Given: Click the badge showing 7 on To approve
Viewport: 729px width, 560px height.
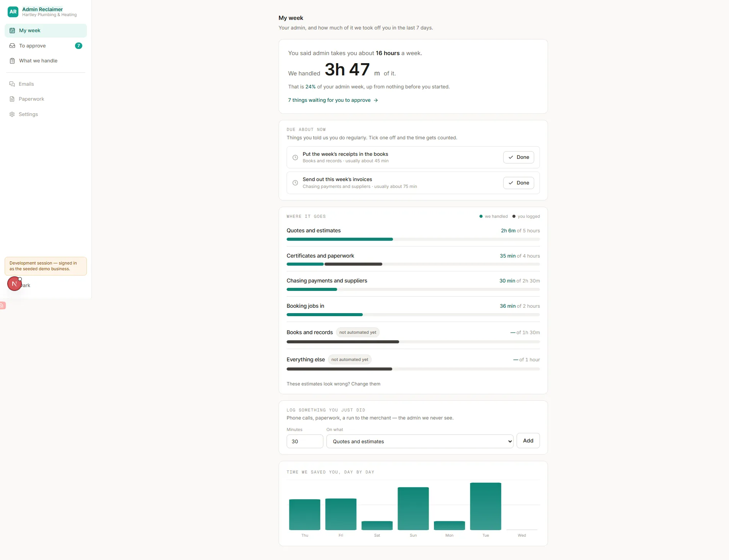Looking at the screenshot, I should tap(78, 46).
